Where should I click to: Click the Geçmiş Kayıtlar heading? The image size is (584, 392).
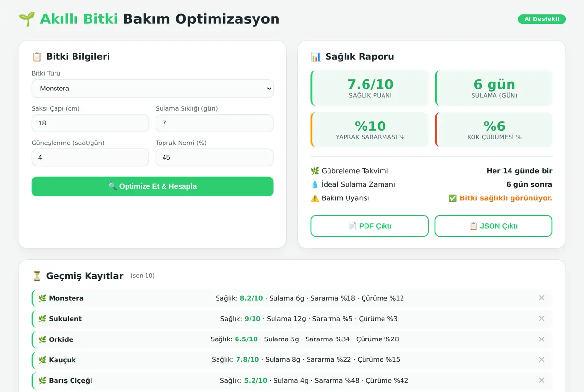tap(85, 276)
